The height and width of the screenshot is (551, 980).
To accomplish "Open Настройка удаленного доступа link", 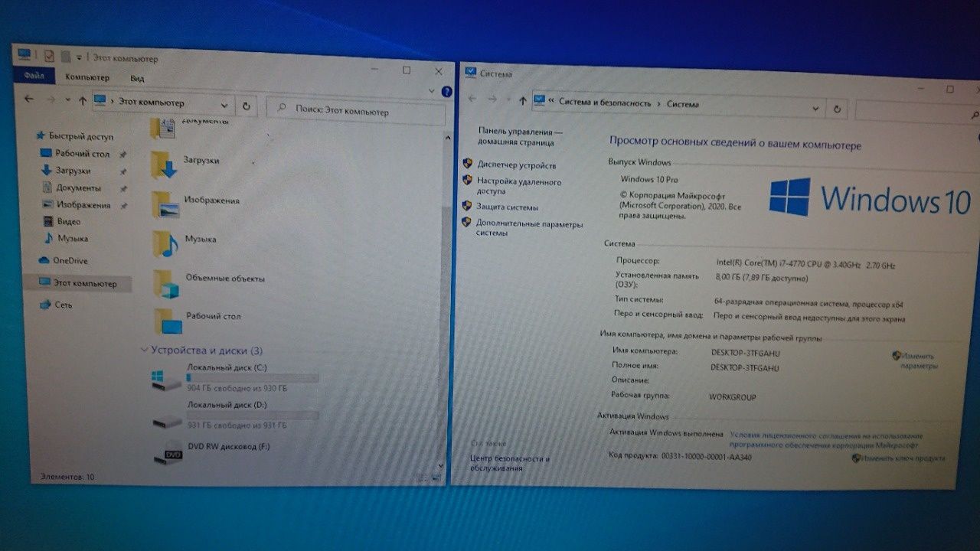I will 519,187.
